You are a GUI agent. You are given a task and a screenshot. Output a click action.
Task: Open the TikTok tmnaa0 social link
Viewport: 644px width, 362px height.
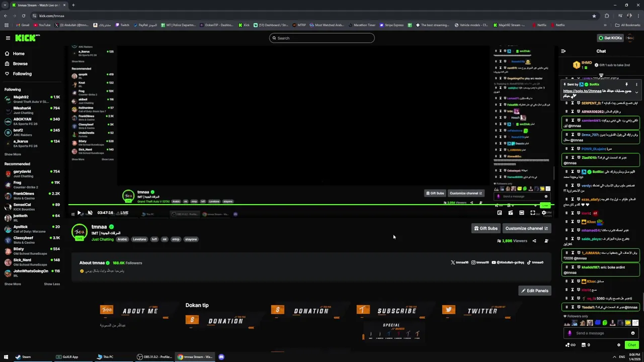[535, 262]
